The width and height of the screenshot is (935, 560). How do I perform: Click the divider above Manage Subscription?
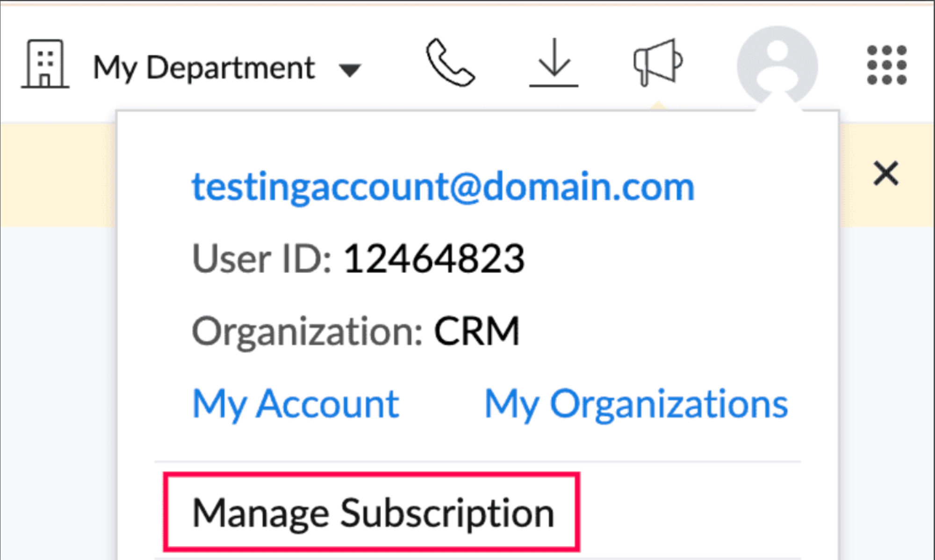pyautogui.click(x=477, y=461)
